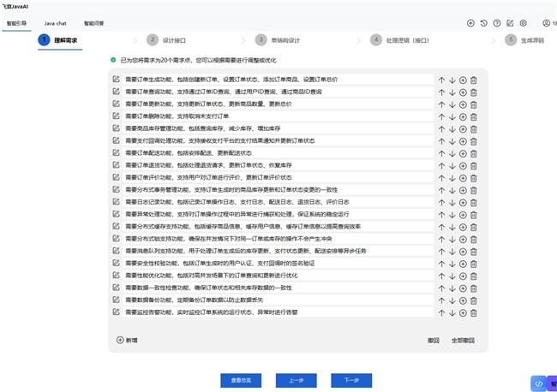Click the 需要订单配送功能 requirement text field
Viewport: 557px width, 392px height.
pos(278,153)
